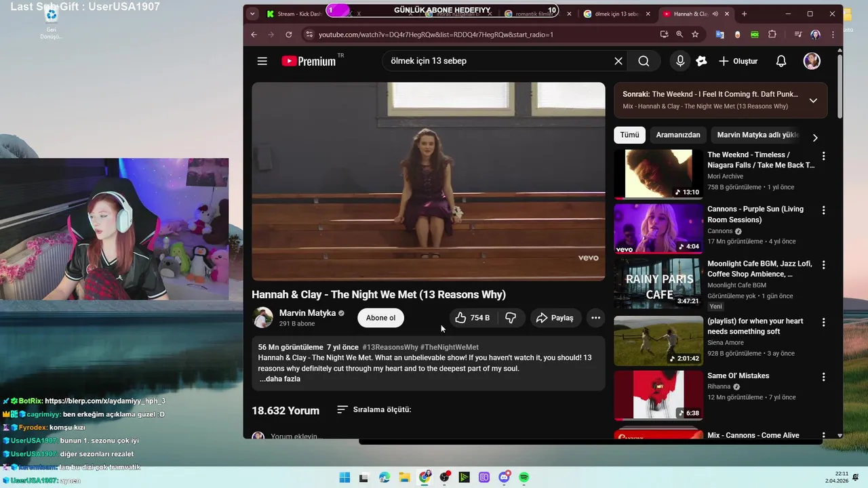The width and height of the screenshot is (868, 488).
Task: Open options menu for Moonlight Cafe BGM video
Action: (x=824, y=265)
